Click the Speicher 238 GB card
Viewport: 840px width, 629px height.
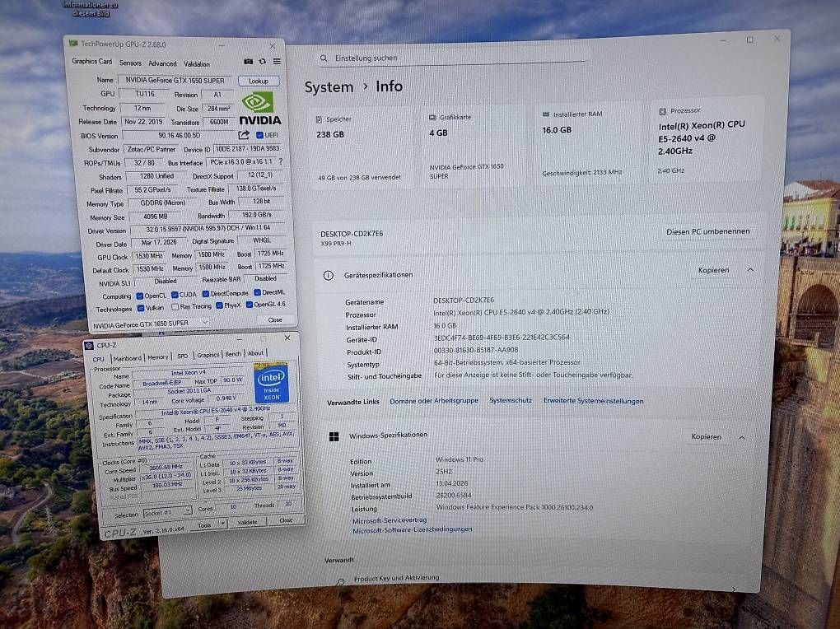tap(361, 147)
